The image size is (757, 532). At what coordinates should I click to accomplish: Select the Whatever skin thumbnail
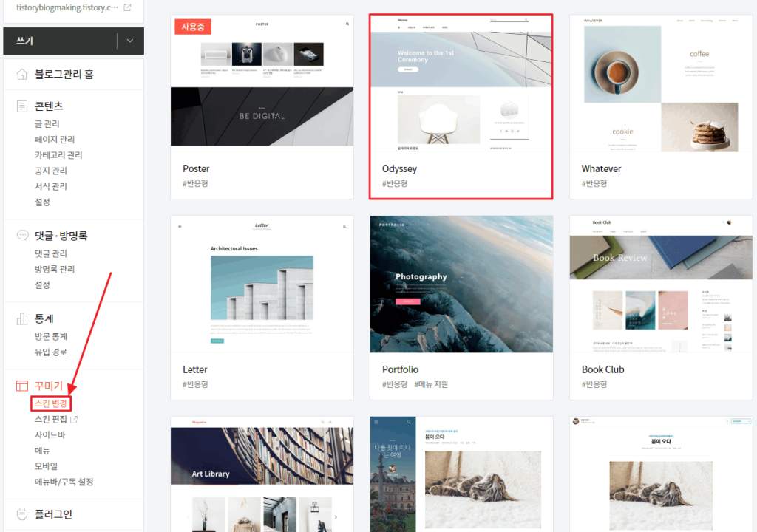tap(661, 83)
